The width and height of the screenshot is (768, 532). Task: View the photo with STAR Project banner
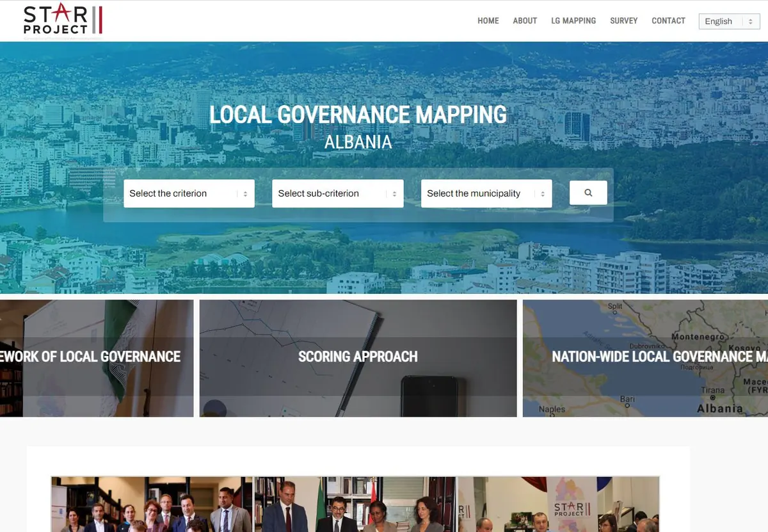559,504
